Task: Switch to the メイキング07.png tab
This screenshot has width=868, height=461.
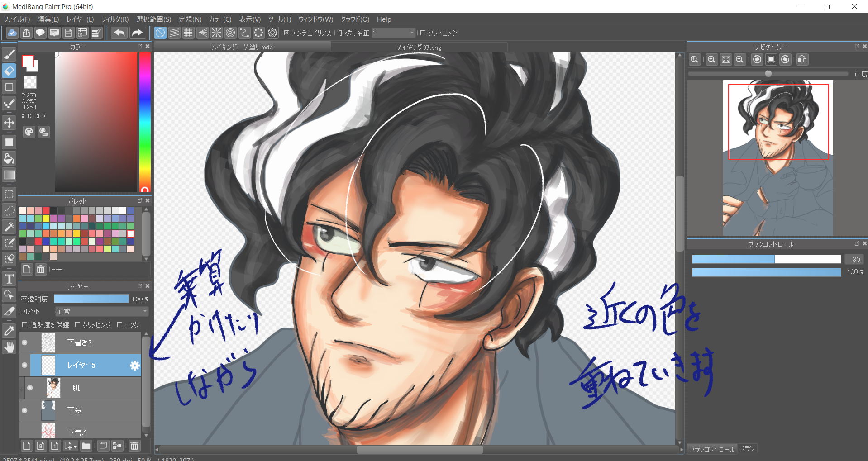Action: pos(419,47)
